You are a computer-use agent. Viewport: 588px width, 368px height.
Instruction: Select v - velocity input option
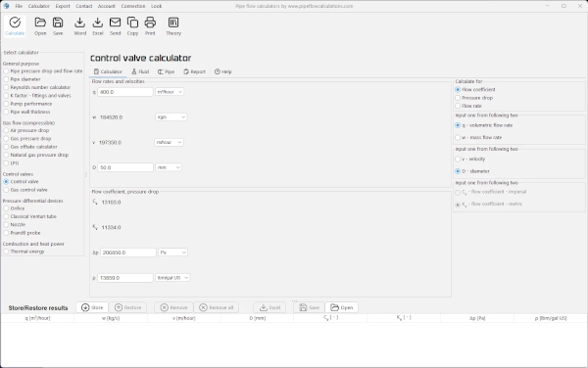tap(470, 160)
